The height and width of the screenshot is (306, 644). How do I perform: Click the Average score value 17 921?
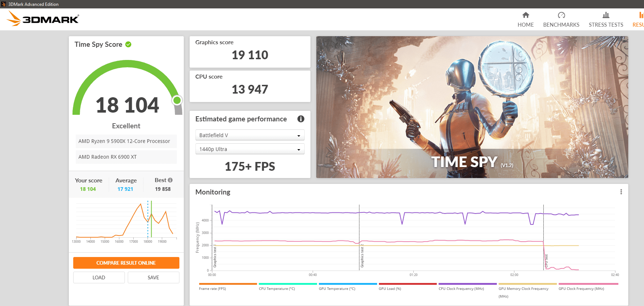tap(125, 189)
